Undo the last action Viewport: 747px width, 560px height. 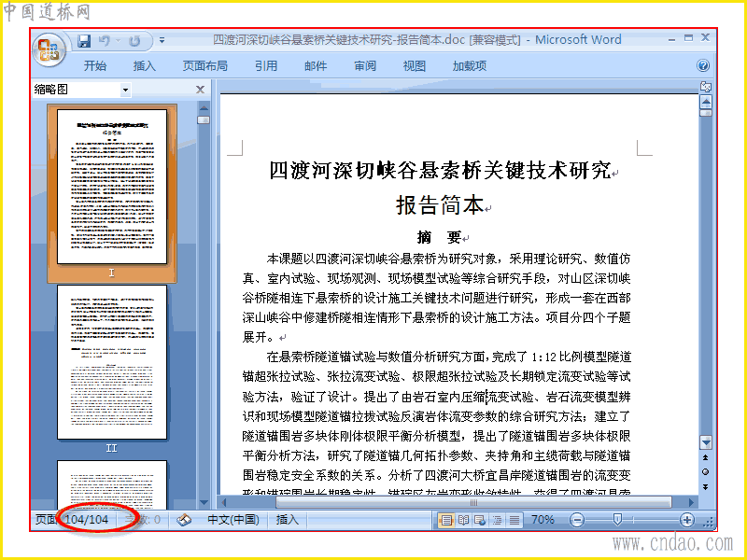(x=105, y=41)
